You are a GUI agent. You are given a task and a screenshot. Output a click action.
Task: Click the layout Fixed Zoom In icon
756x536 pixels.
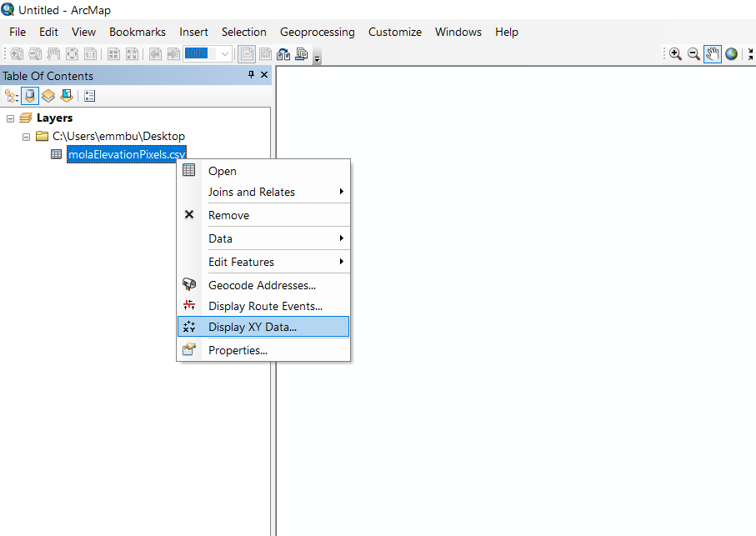click(113, 54)
